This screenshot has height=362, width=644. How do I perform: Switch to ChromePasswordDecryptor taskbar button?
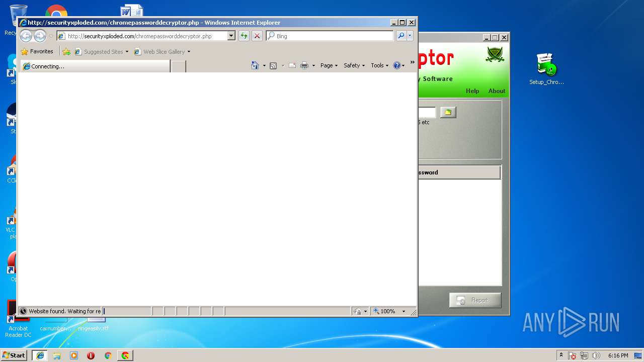pos(125,355)
